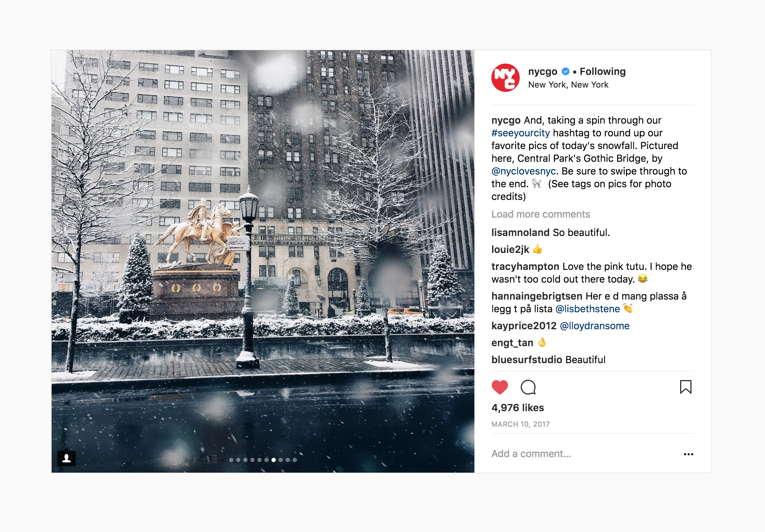
Task: Unlike the post with red heart
Action: pos(500,387)
